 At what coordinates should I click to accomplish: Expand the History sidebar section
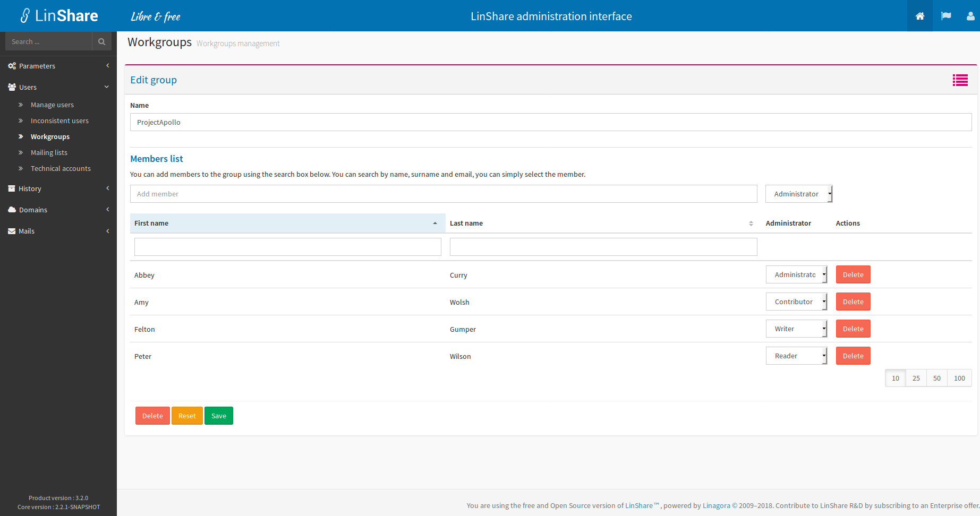pos(58,188)
